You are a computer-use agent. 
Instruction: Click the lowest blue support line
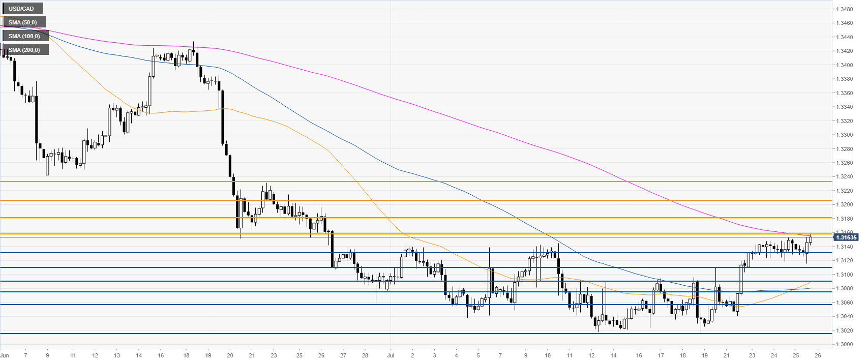point(416,334)
